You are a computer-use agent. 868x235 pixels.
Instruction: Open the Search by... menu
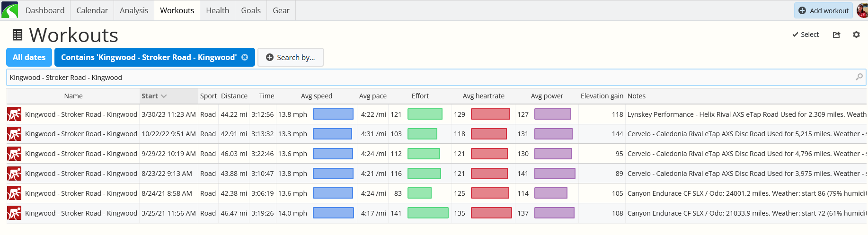click(290, 57)
